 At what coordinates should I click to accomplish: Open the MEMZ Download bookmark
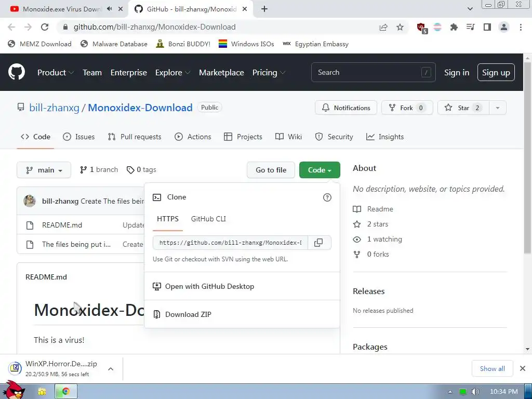pyautogui.click(x=39, y=44)
